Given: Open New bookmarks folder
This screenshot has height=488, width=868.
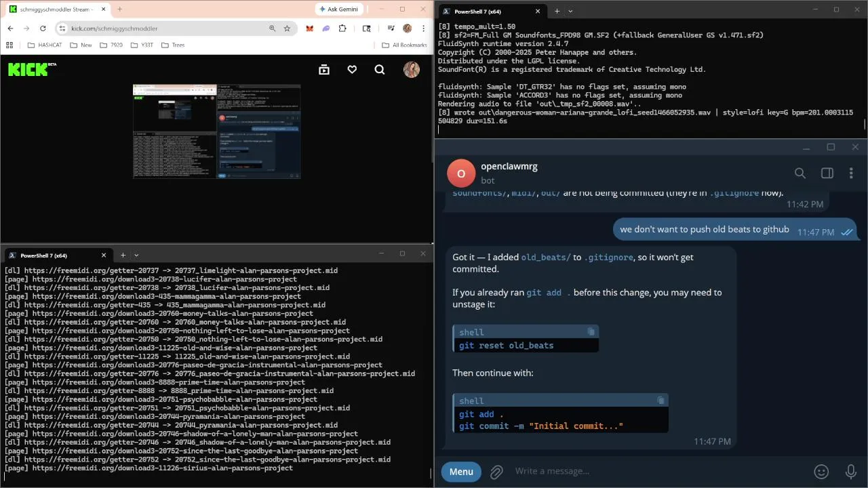Looking at the screenshot, I should (x=80, y=45).
